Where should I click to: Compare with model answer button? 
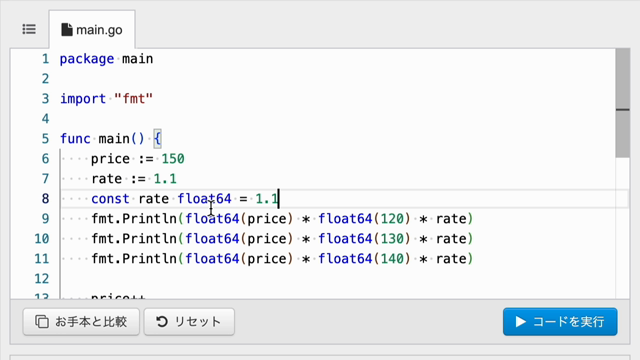tap(81, 322)
